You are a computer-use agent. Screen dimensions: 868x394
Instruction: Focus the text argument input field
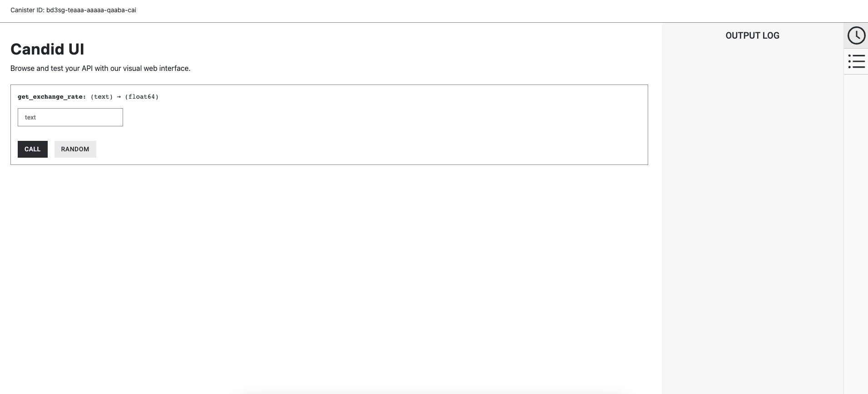coord(70,117)
